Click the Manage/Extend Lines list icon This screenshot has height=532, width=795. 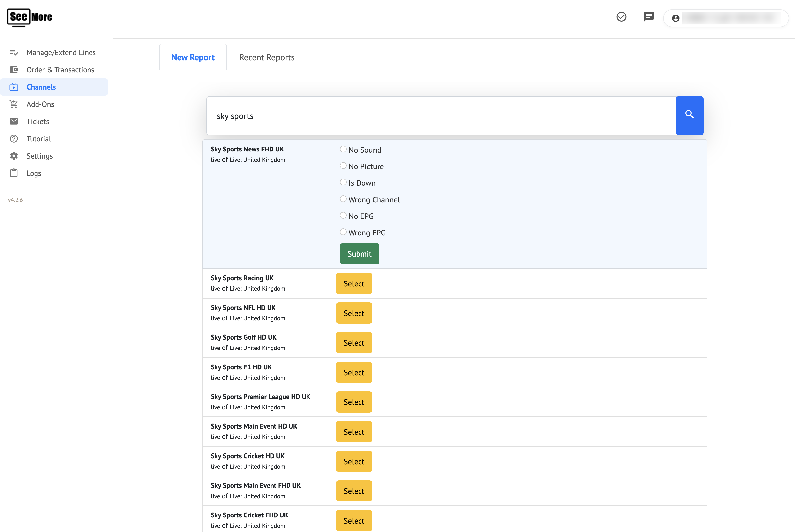coord(14,53)
